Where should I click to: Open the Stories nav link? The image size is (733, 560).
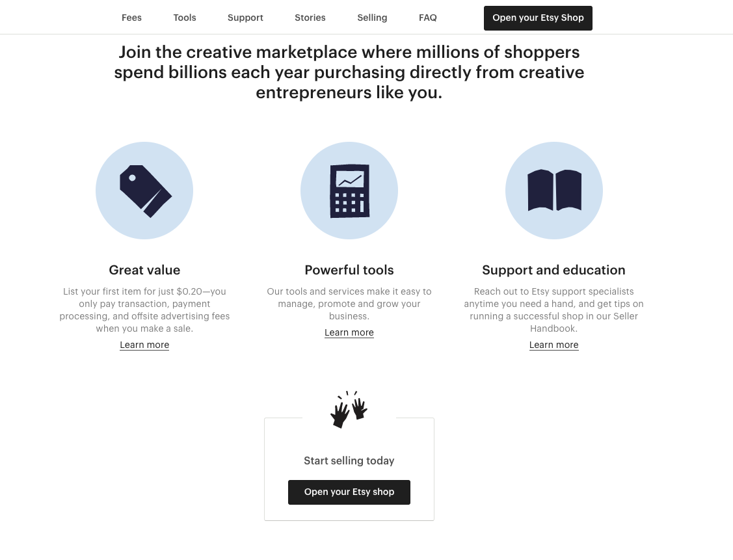point(310,18)
